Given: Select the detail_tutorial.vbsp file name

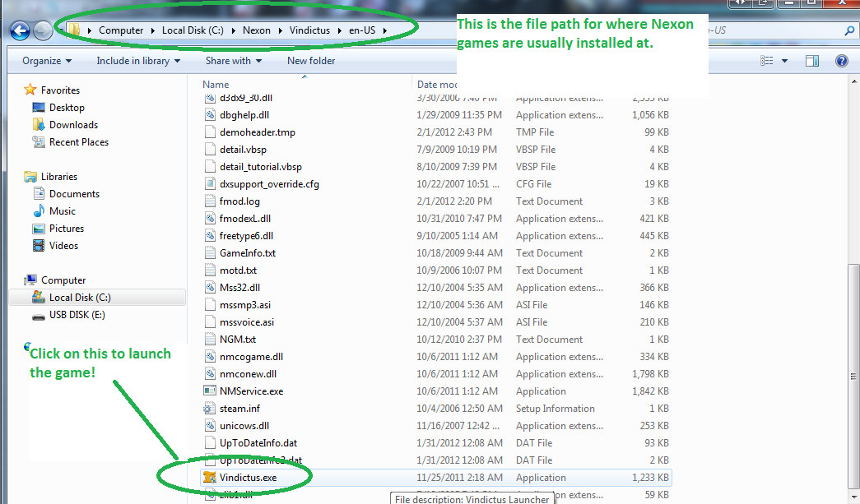Looking at the screenshot, I should coord(261,167).
